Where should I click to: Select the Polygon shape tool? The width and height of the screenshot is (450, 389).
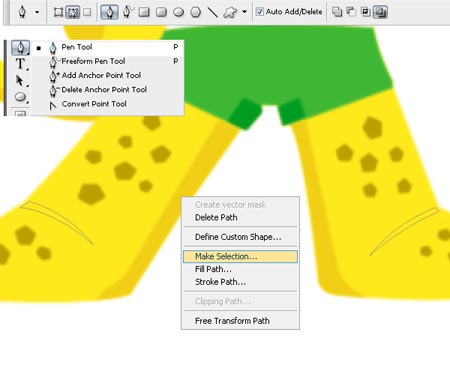196,12
